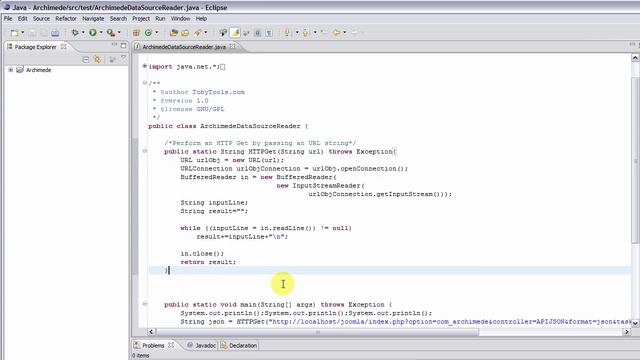Switch to the Javadoc tab
This screenshot has height=360, width=640.
coord(201,345)
